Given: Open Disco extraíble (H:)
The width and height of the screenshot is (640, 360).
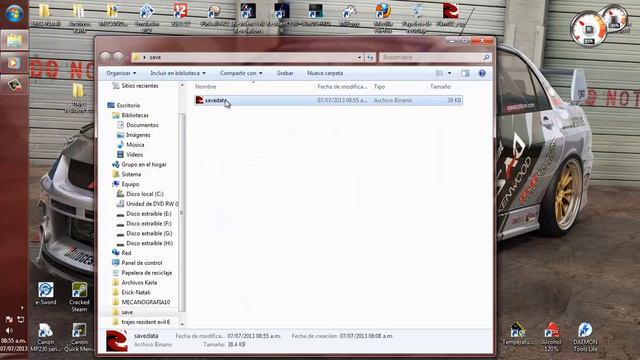Looking at the screenshot, I should coord(144,243).
